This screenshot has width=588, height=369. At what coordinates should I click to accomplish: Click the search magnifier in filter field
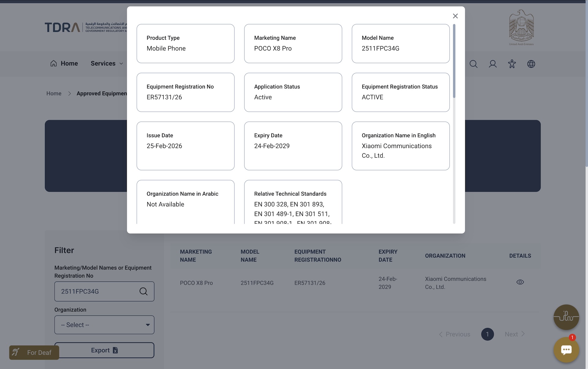(143, 291)
